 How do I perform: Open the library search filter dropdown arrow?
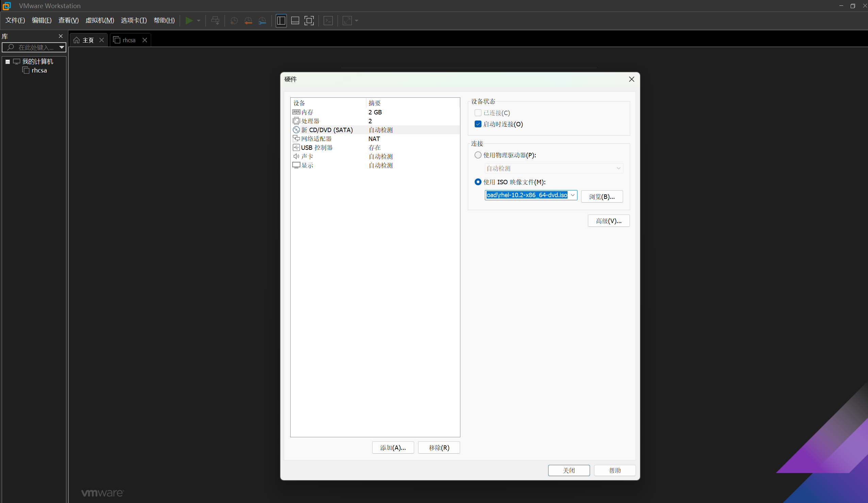[61, 47]
